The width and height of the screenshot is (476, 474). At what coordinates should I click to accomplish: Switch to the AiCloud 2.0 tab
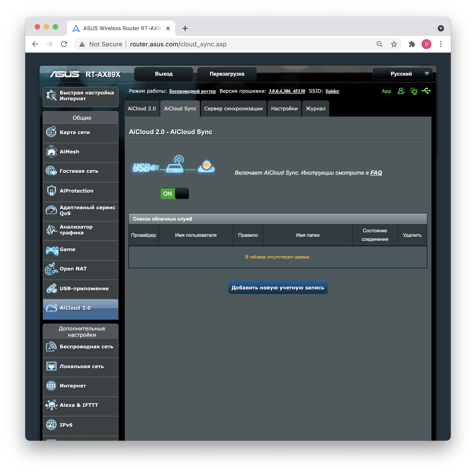(142, 108)
